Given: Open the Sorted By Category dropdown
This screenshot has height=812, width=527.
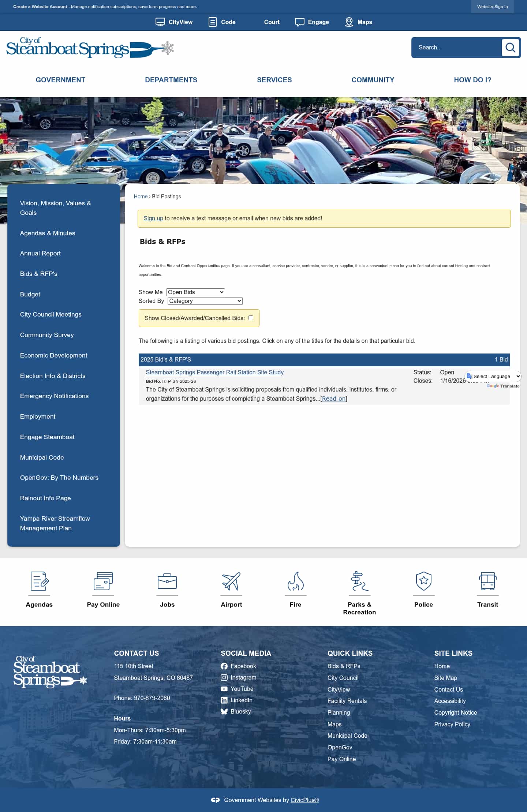Looking at the screenshot, I should pyautogui.click(x=205, y=301).
